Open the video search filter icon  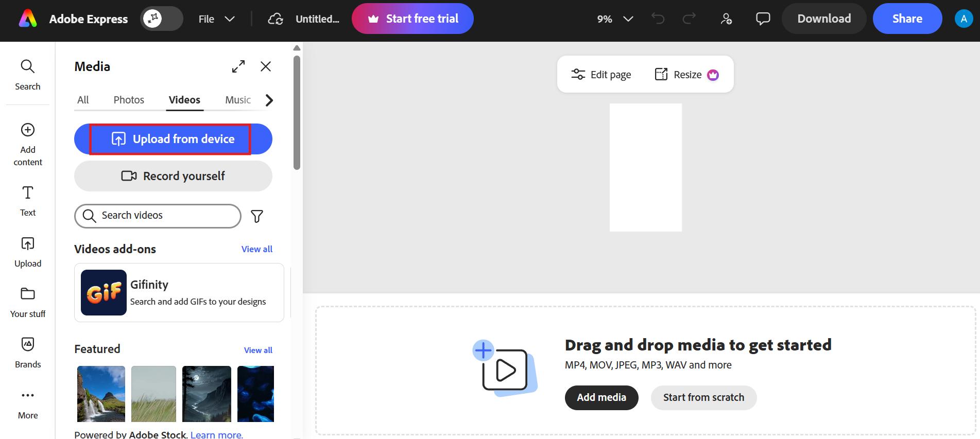pyautogui.click(x=257, y=216)
